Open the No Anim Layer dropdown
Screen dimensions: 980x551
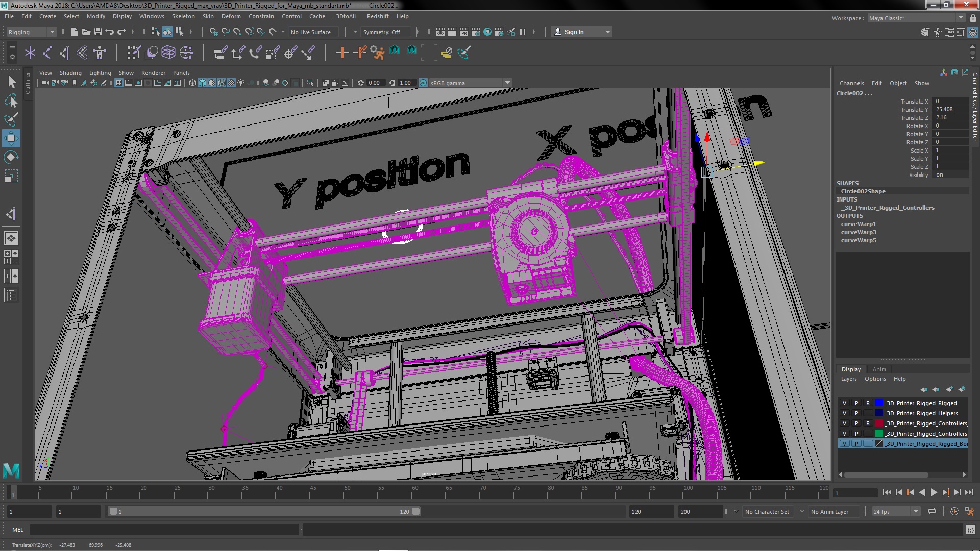(833, 512)
